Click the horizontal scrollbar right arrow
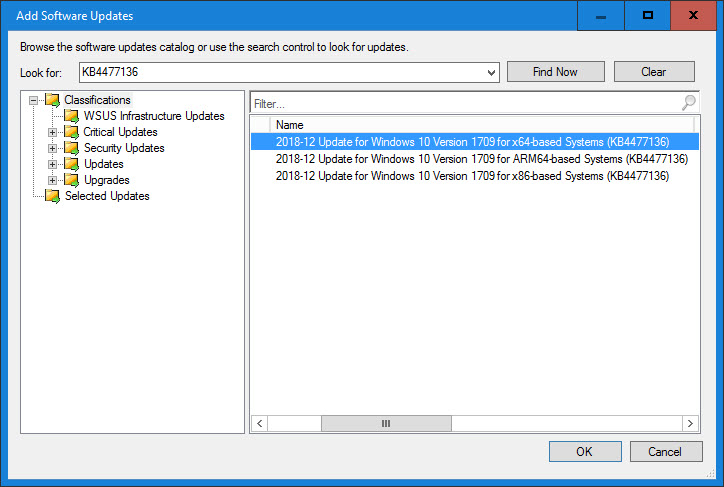Screen dimensions: 724x487 pyautogui.click(x=692, y=424)
